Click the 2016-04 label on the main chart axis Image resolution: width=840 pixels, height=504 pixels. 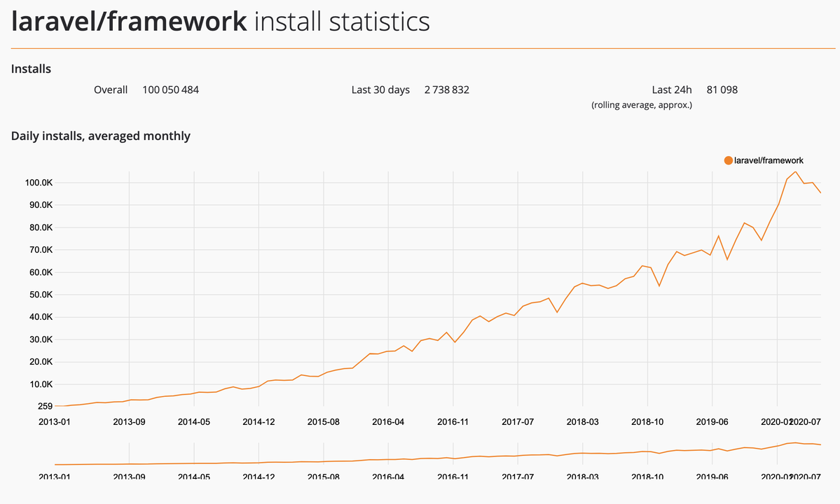tap(387, 421)
